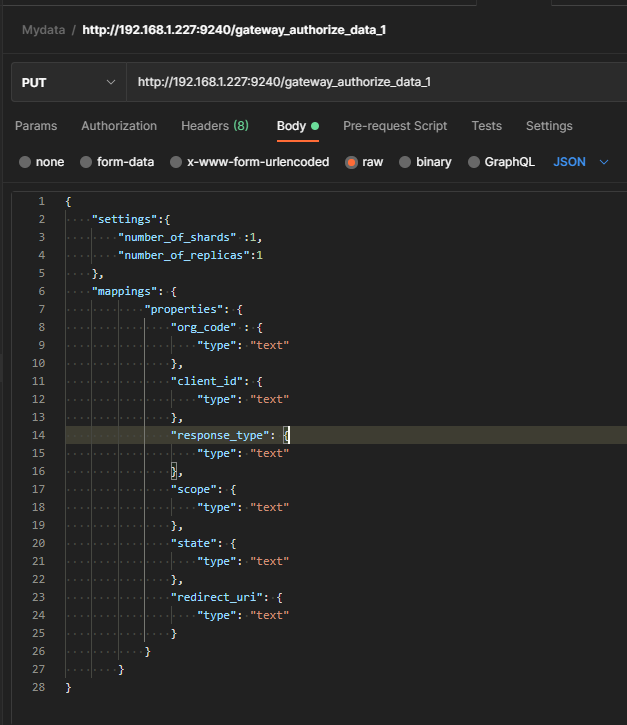Click the Mydata breadcrumb link
Viewport: 627px width, 725px height.
[x=42, y=30]
